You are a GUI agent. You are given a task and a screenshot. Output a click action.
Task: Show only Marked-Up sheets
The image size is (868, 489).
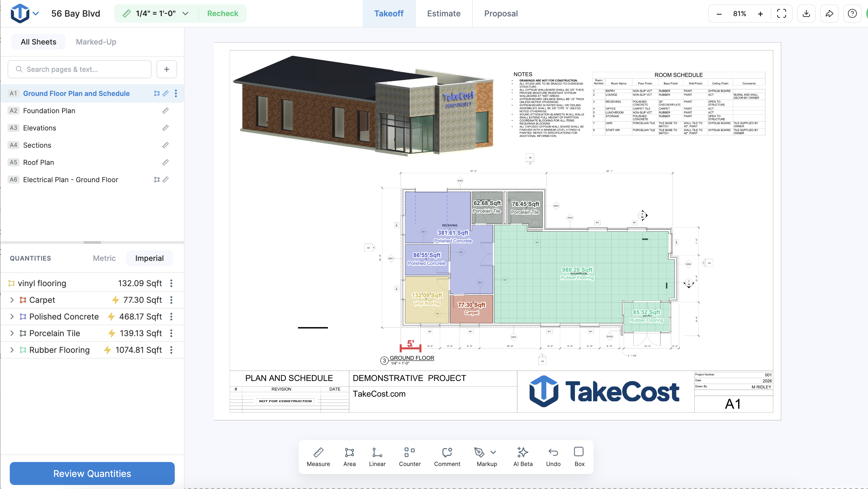click(x=96, y=42)
